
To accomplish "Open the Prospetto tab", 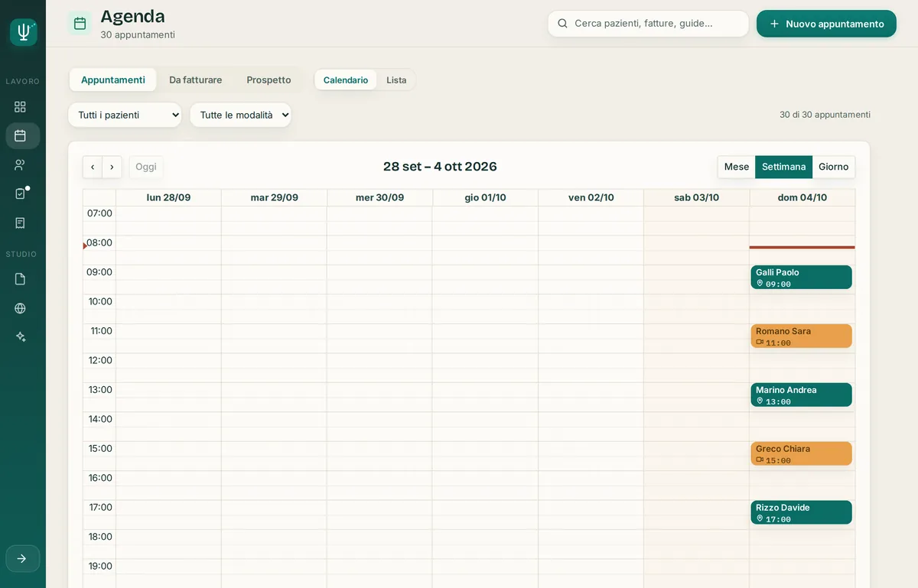I will click(269, 80).
